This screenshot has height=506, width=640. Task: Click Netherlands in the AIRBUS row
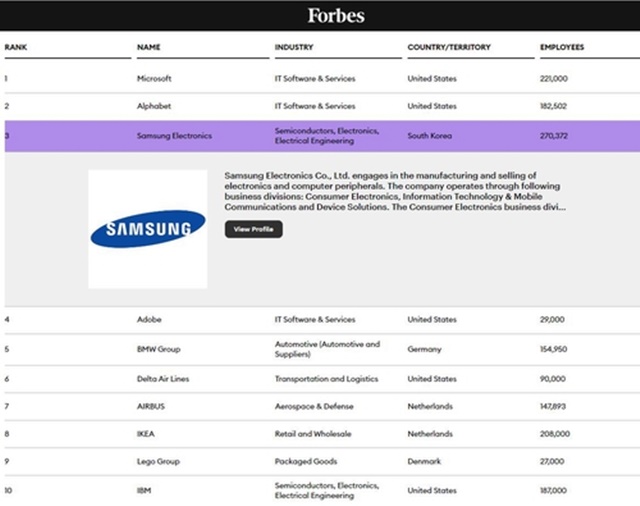click(430, 406)
